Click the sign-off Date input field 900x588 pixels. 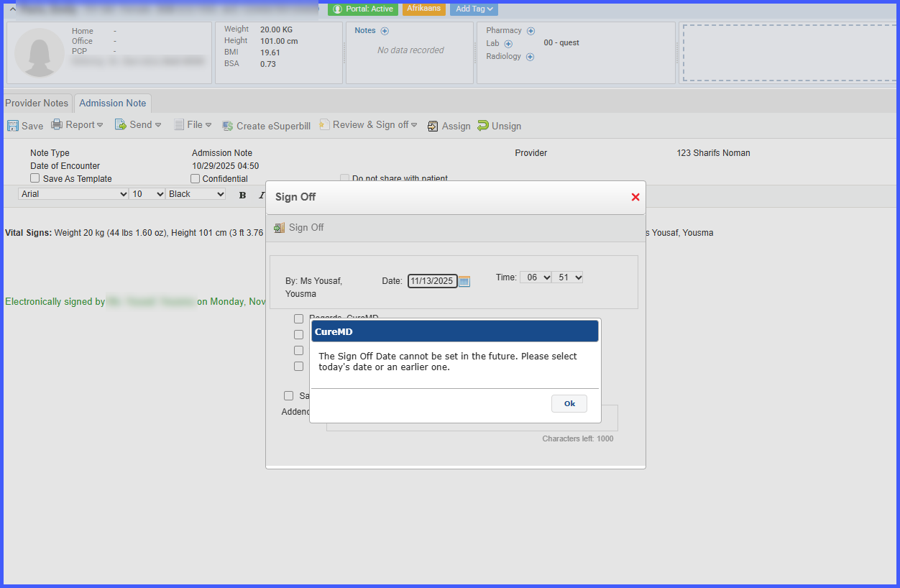433,281
